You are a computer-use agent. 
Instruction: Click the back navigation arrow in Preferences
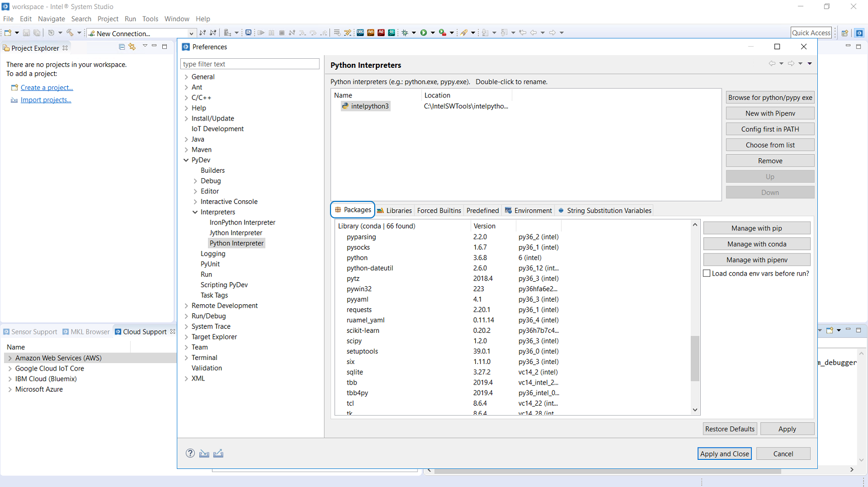tap(772, 64)
